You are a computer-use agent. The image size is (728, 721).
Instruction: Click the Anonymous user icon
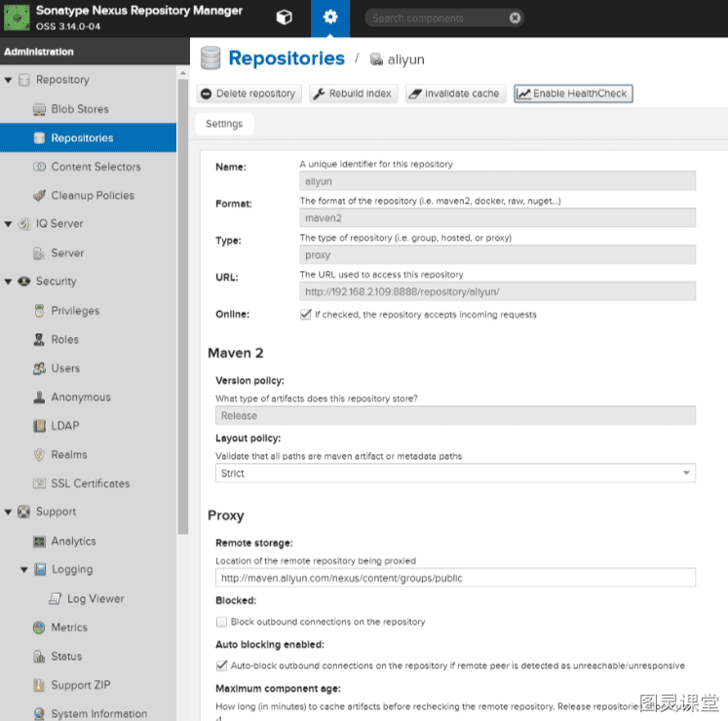pyautogui.click(x=39, y=397)
